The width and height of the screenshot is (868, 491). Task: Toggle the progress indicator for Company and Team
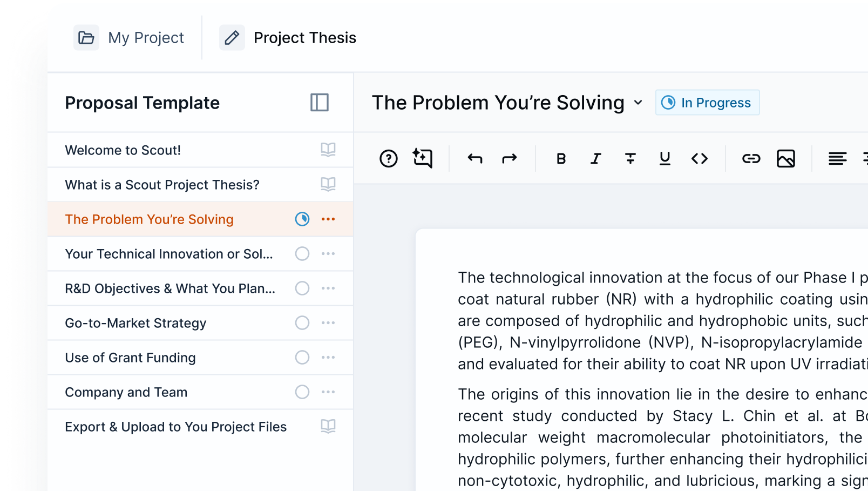[302, 392]
